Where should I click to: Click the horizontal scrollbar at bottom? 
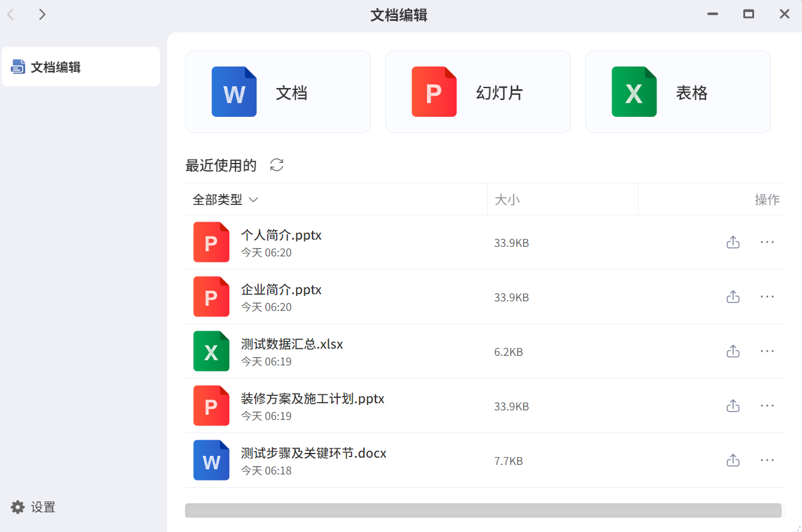click(483, 510)
